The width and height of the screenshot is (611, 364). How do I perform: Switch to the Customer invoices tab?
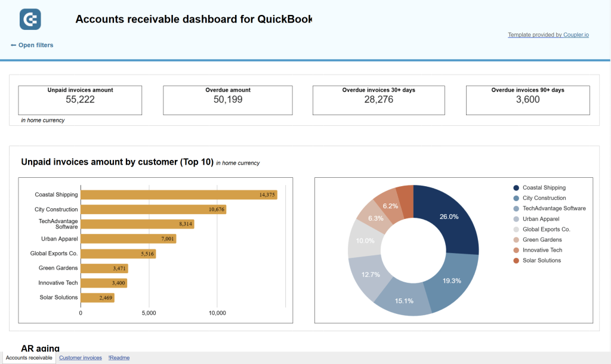click(80, 357)
